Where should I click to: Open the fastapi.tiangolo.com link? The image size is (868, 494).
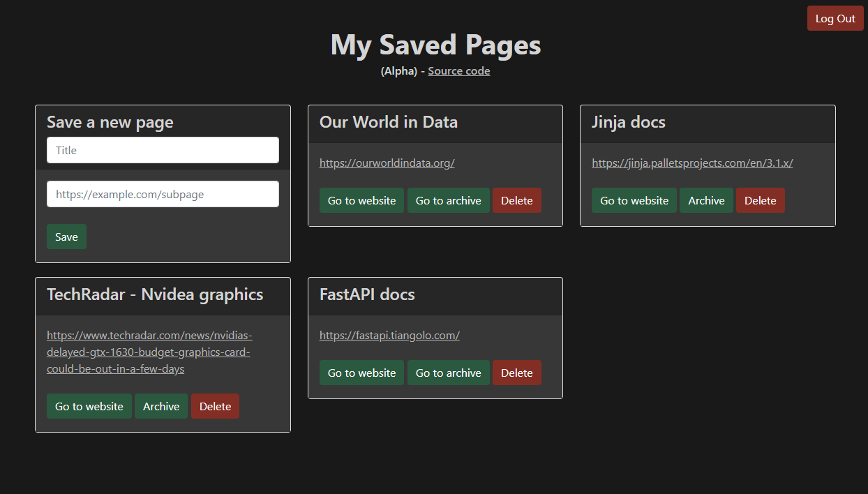[x=389, y=336]
